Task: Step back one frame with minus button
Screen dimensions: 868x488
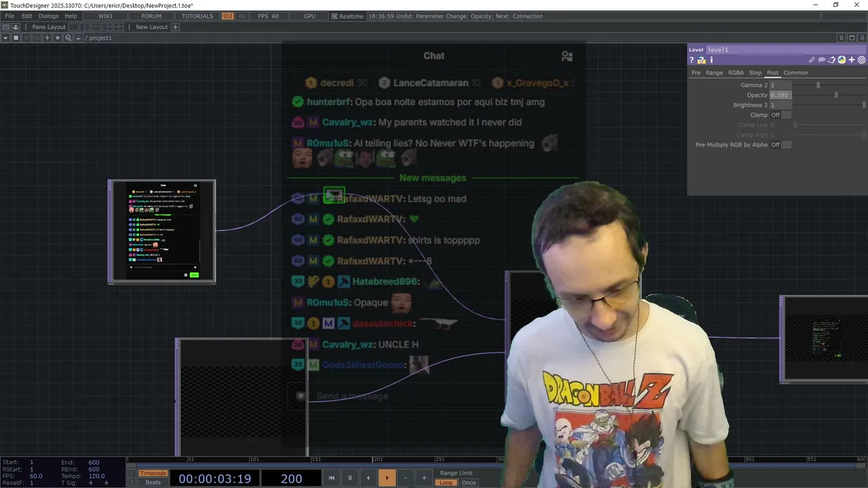Action: pyautogui.click(x=406, y=478)
